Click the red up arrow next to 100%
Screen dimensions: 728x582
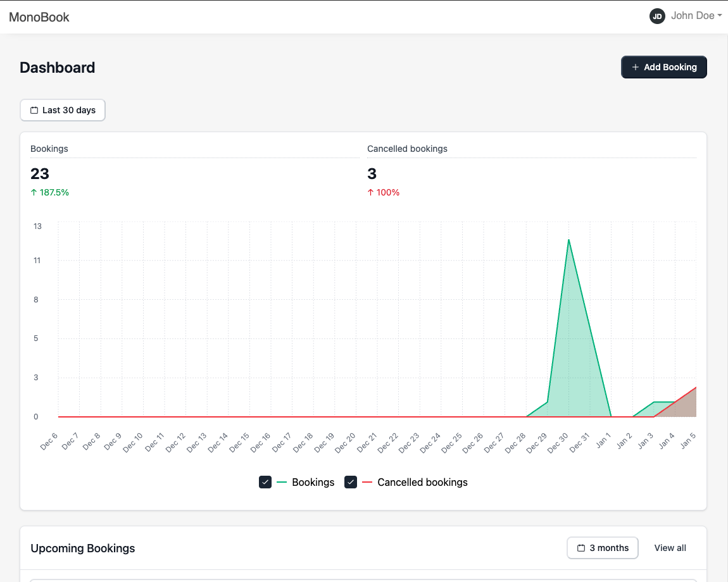tap(370, 192)
